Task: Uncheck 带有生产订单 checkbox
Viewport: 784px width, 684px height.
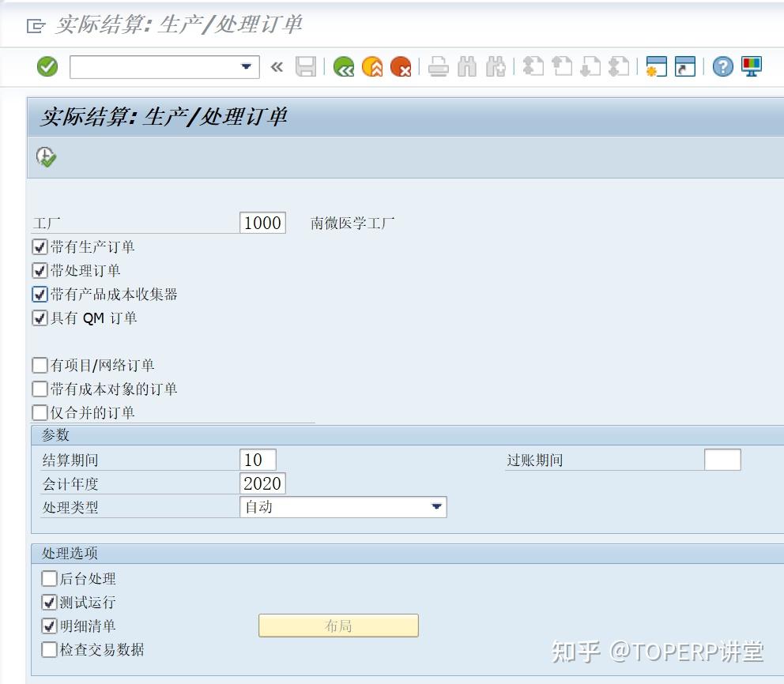Action: click(40, 246)
